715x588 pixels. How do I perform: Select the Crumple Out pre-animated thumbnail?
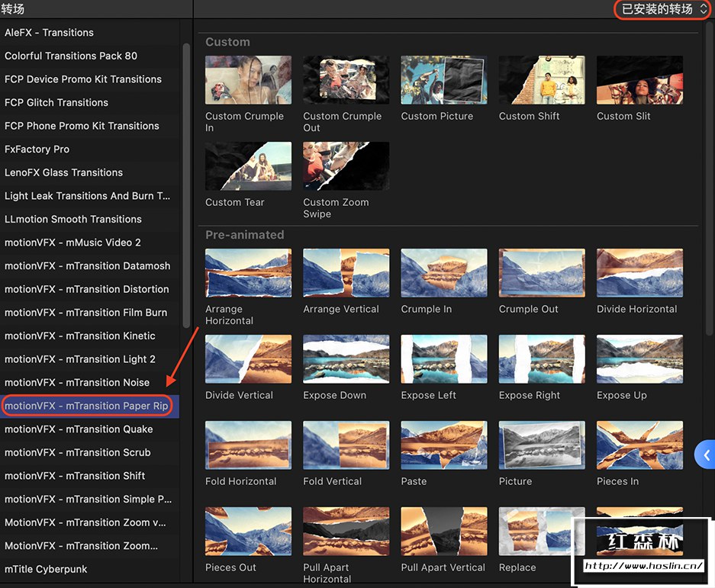pyautogui.click(x=542, y=273)
